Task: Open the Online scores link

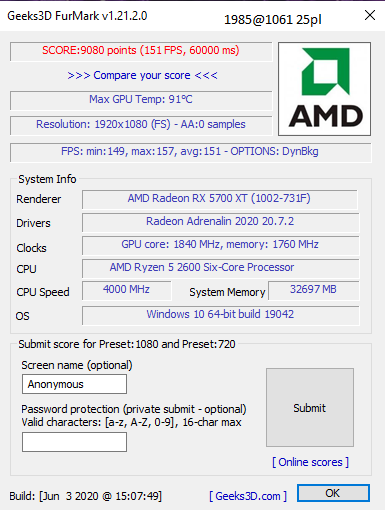Action: [310, 462]
